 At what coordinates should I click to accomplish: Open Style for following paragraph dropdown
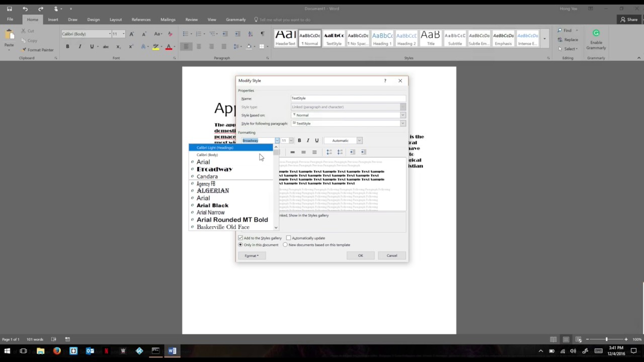403,123
